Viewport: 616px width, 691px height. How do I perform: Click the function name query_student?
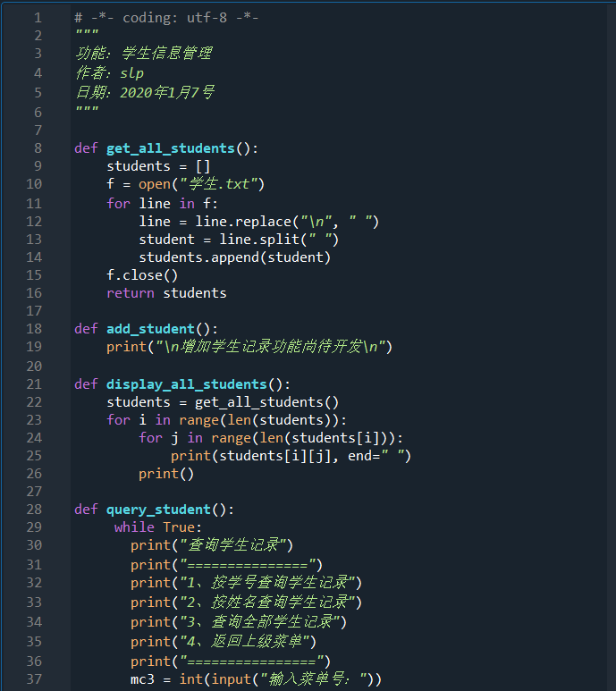pos(158,510)
